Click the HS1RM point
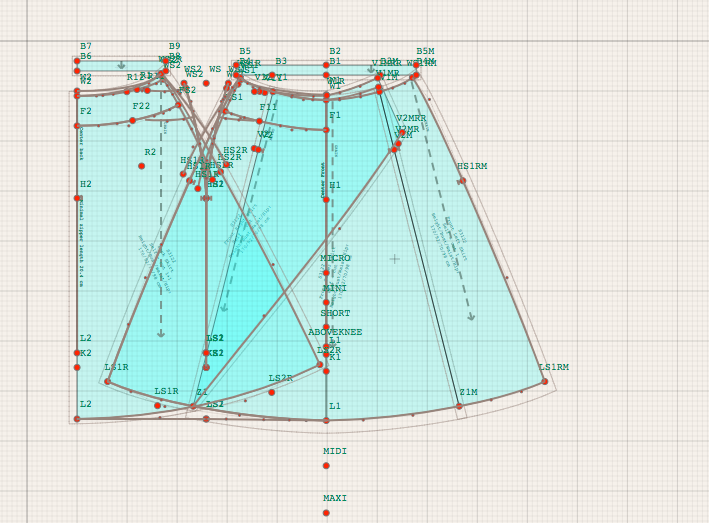709x523 pixels. (462, 181)
